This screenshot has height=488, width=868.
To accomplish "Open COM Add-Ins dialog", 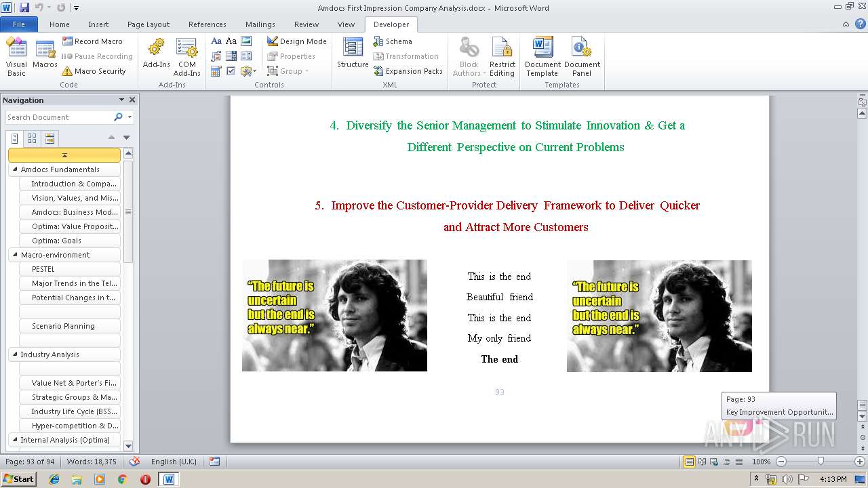I will pyautogui.click(x=186, y=57).
